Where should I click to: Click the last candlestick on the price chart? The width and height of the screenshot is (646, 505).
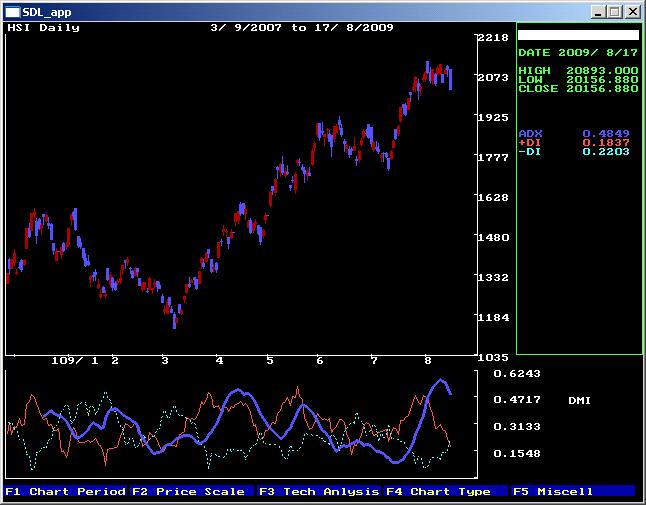pos(451,79)
